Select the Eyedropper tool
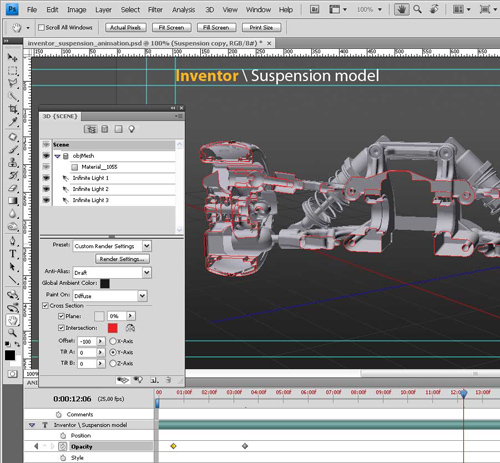 click(13, 122)
